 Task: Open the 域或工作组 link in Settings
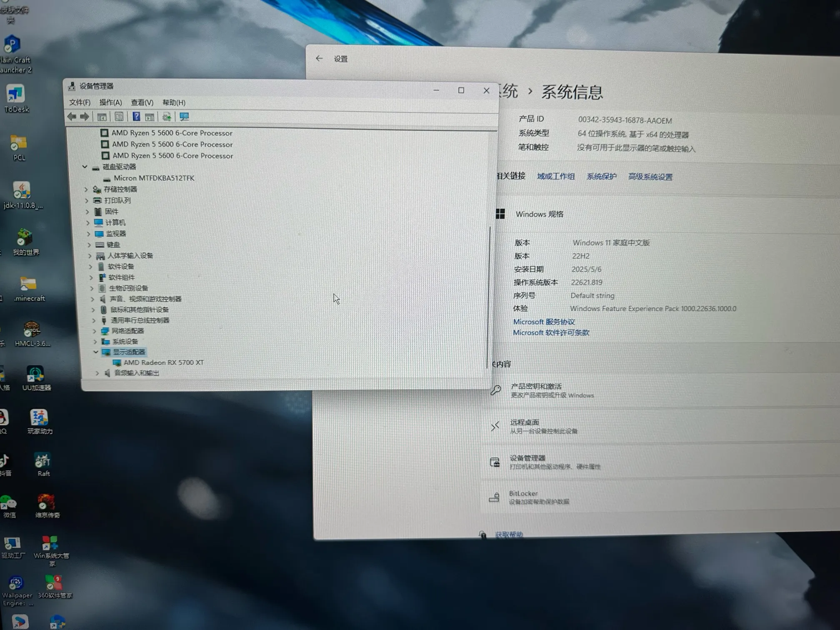pos(555,176)
